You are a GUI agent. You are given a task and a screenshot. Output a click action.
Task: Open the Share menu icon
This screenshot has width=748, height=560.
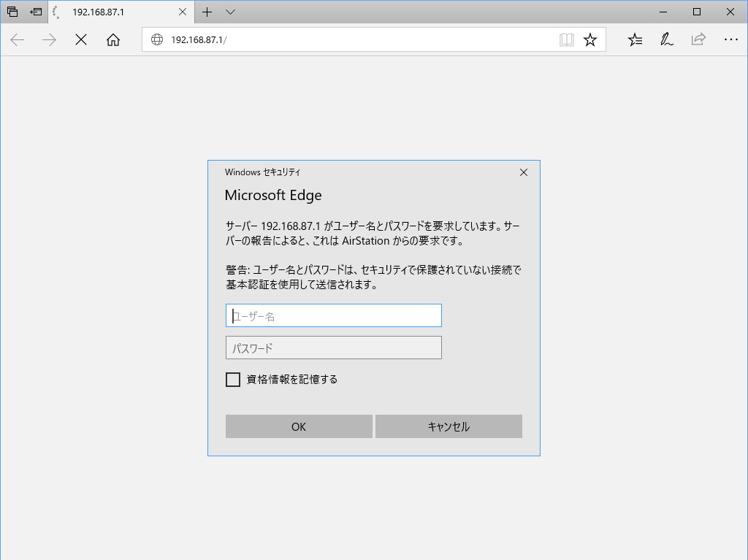tap(698, 40)
